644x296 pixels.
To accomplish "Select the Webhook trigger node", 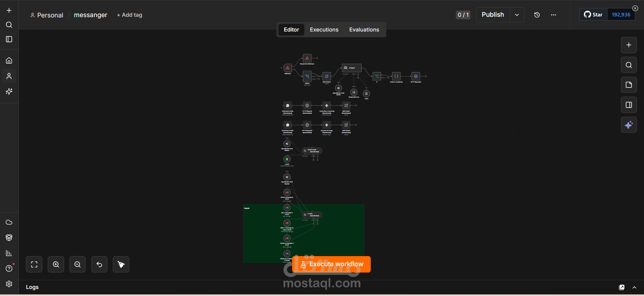I will click(x=288, y=68).
